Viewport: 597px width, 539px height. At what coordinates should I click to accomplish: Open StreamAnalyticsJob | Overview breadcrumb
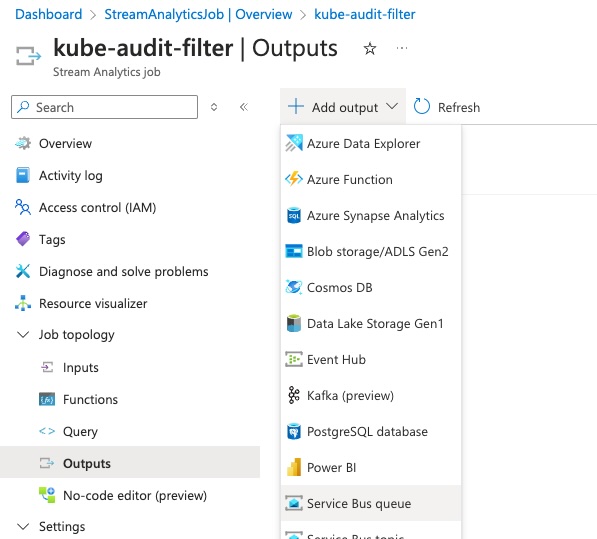[x=198, y=14]
